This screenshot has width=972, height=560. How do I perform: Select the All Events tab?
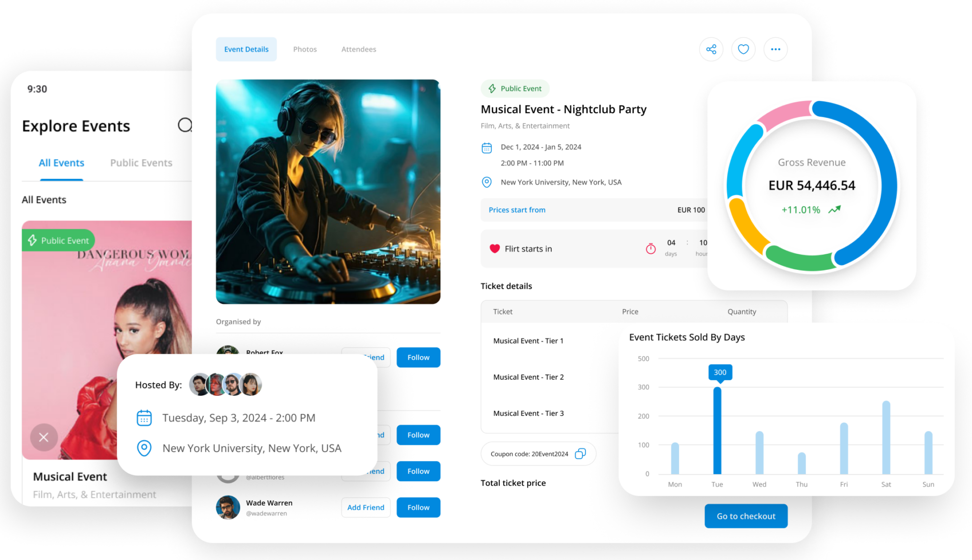61,163
